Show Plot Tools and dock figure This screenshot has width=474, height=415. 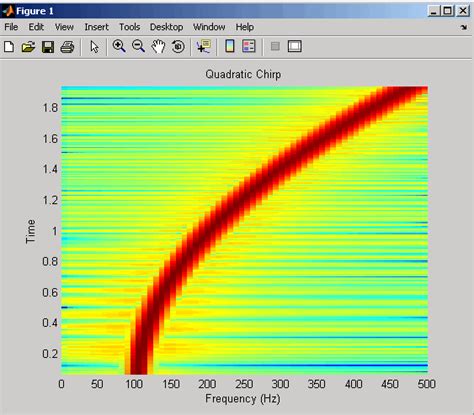click(295, 46)
